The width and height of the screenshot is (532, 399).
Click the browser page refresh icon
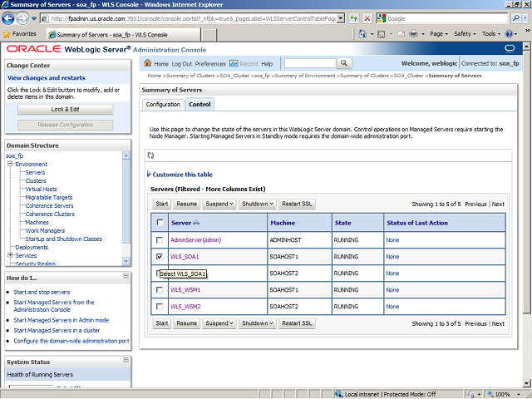click(354, 17)
